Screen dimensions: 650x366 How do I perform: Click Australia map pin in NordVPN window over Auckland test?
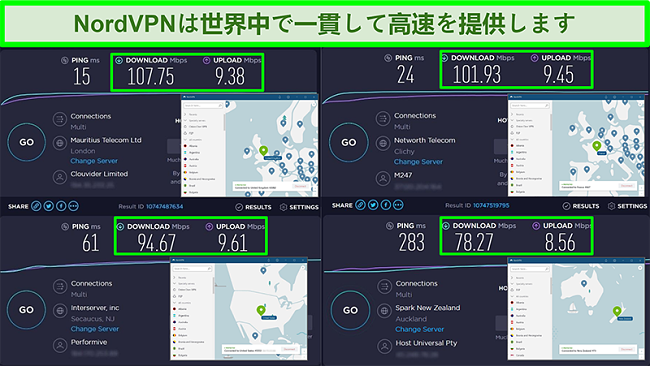584,284
